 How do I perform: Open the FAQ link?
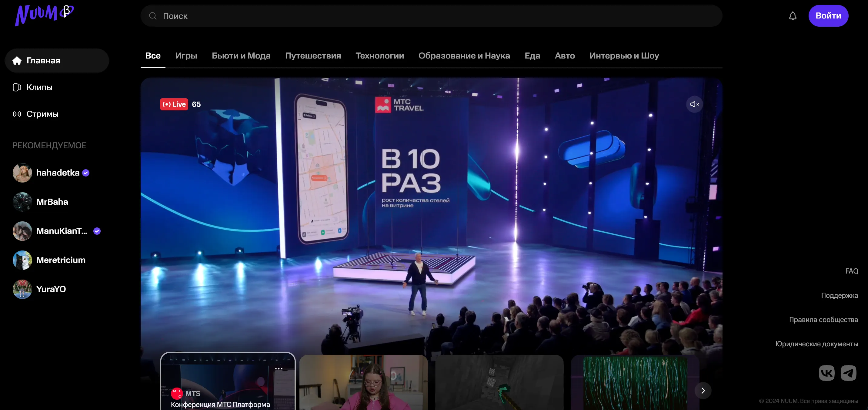[x=851, y=271]
